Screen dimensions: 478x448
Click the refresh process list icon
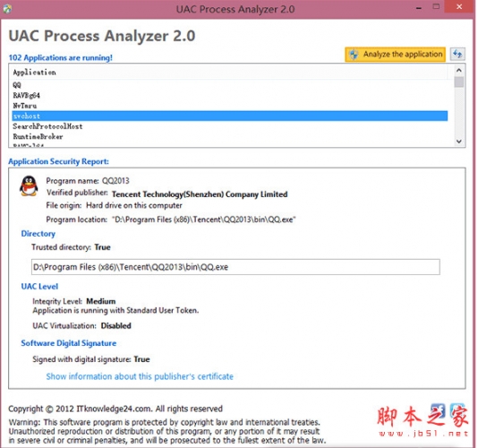pyautogui.click(x=457, y=55)
